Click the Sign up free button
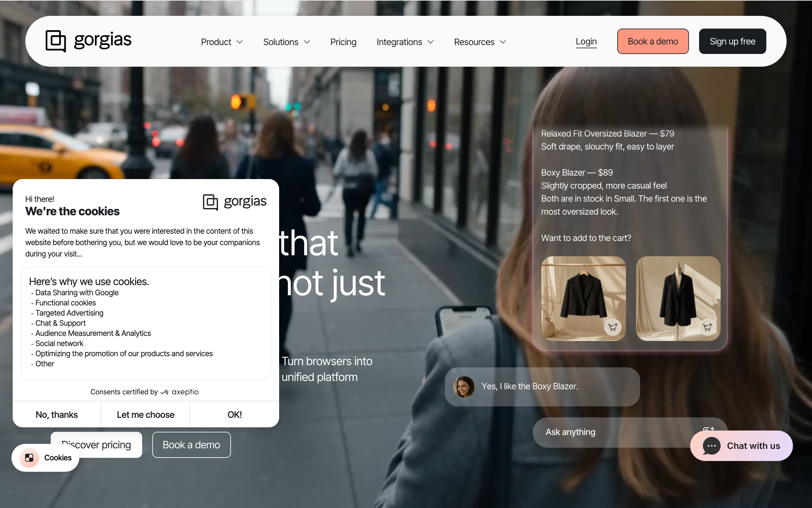The image size is (812, 508). (732, 41)
